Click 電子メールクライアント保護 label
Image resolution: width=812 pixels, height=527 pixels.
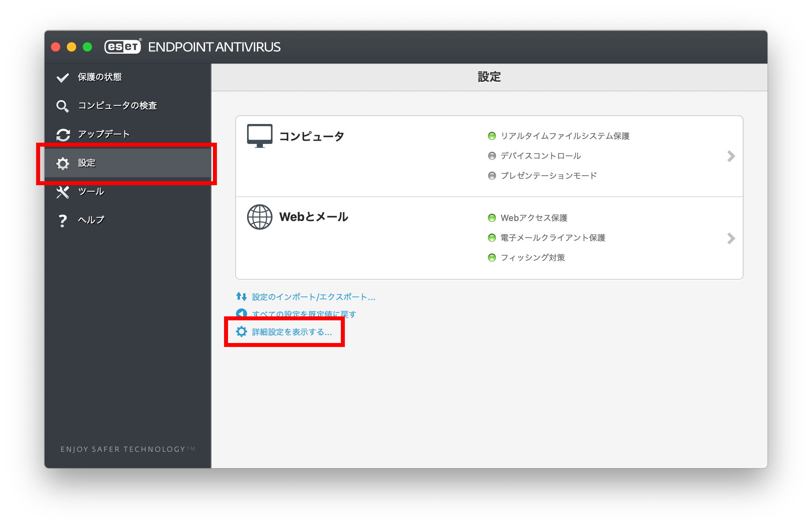point(553,238)
